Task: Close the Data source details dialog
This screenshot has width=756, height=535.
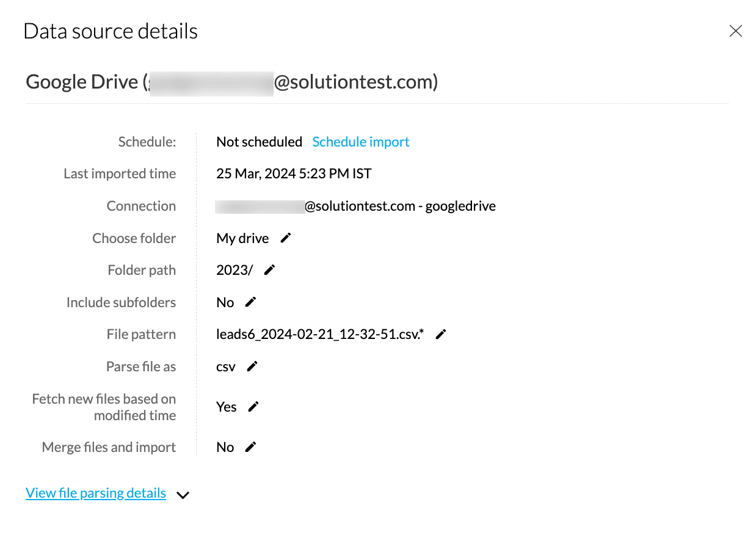Action: (x=735, y=31)
